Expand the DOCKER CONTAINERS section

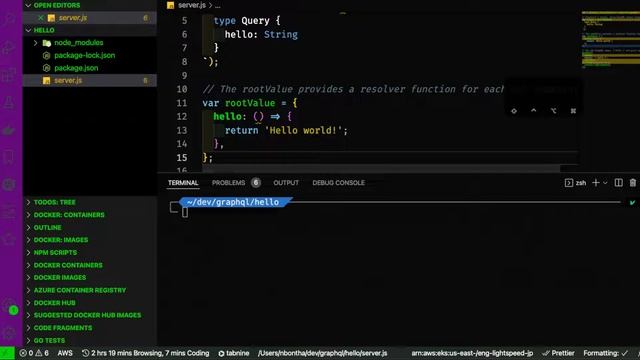point(28,265)
